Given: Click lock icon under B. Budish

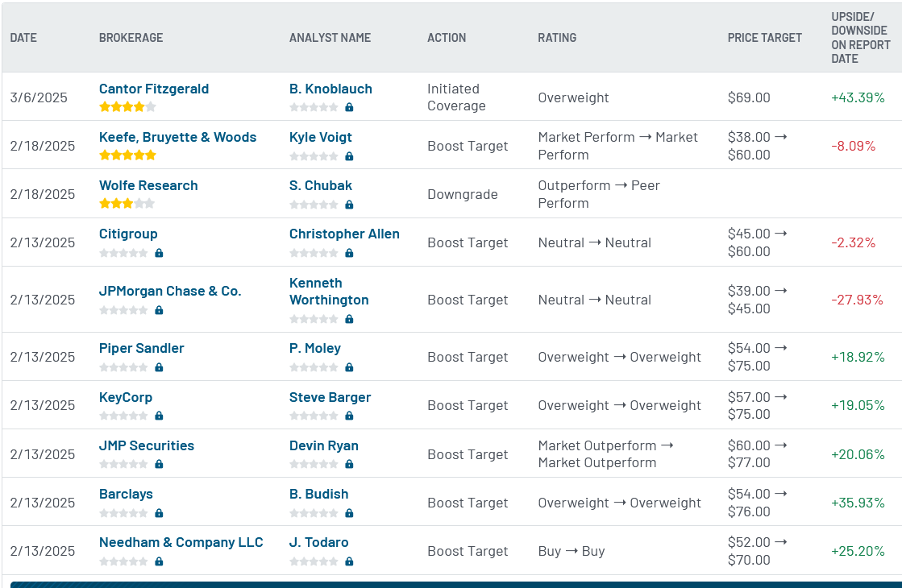Looking at the screenshot, I should (349, 513).
